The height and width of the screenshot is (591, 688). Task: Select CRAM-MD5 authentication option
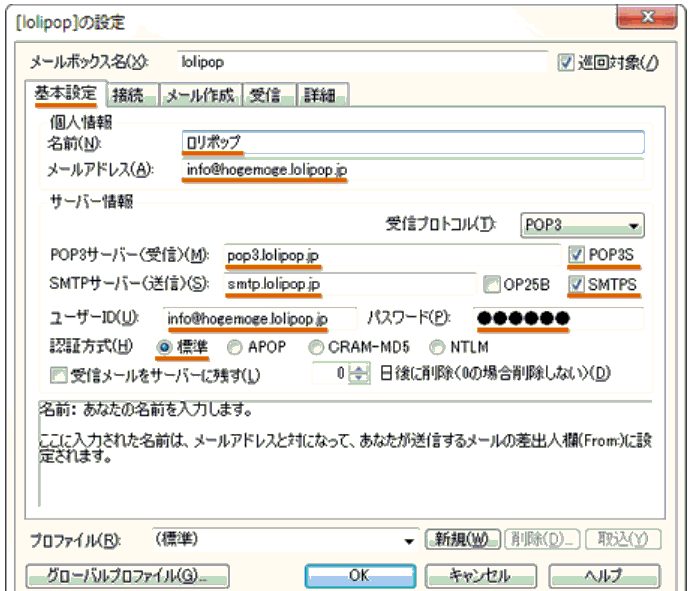point(317,347)
